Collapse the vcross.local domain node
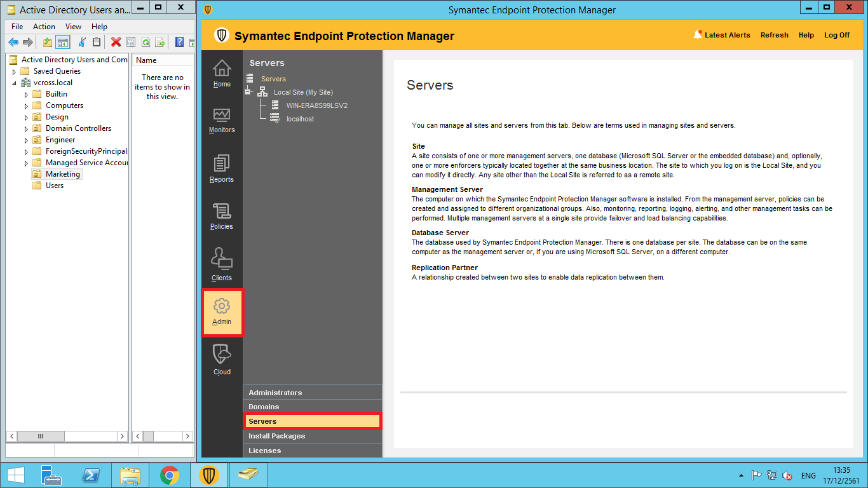 pyautogui.click(x=14, y=83)
